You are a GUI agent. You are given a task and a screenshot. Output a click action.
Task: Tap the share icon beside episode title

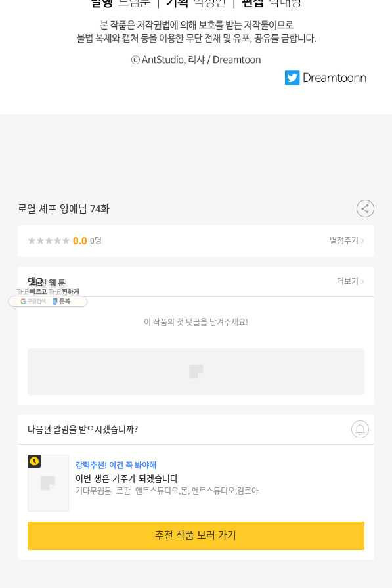click(x=365, y=208)
